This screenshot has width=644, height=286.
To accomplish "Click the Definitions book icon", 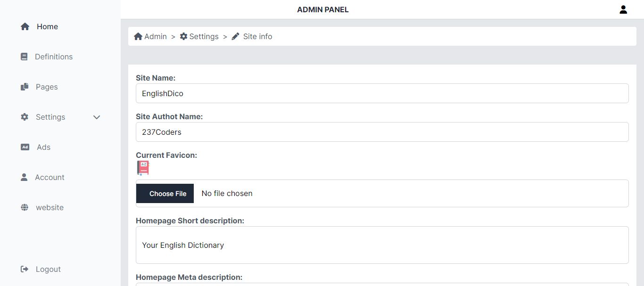I will 24,57.
